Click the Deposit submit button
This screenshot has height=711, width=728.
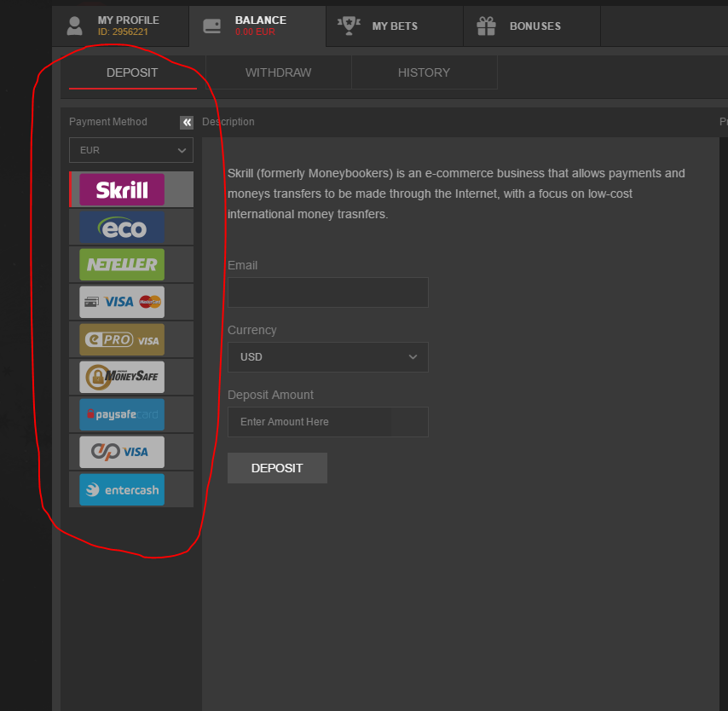[x=277, y=468]
